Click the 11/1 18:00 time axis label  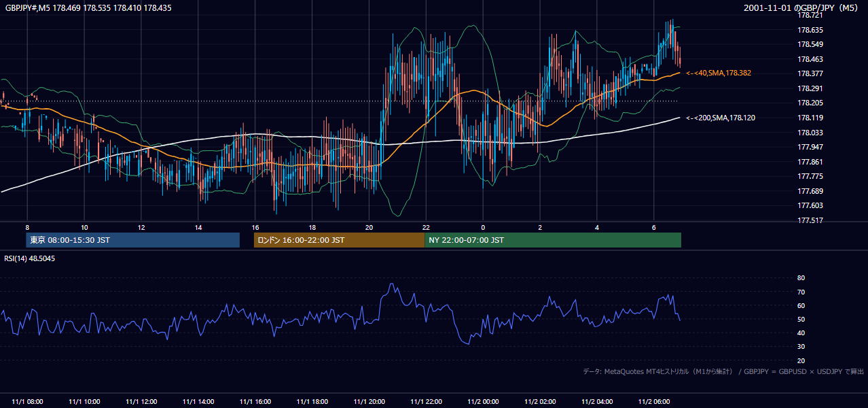pos(312,402)
